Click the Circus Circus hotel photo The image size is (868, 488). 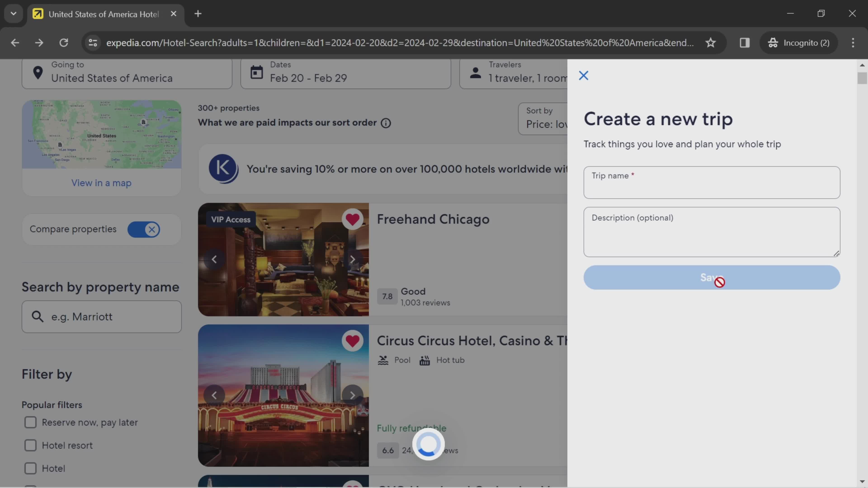click(283, 396)
